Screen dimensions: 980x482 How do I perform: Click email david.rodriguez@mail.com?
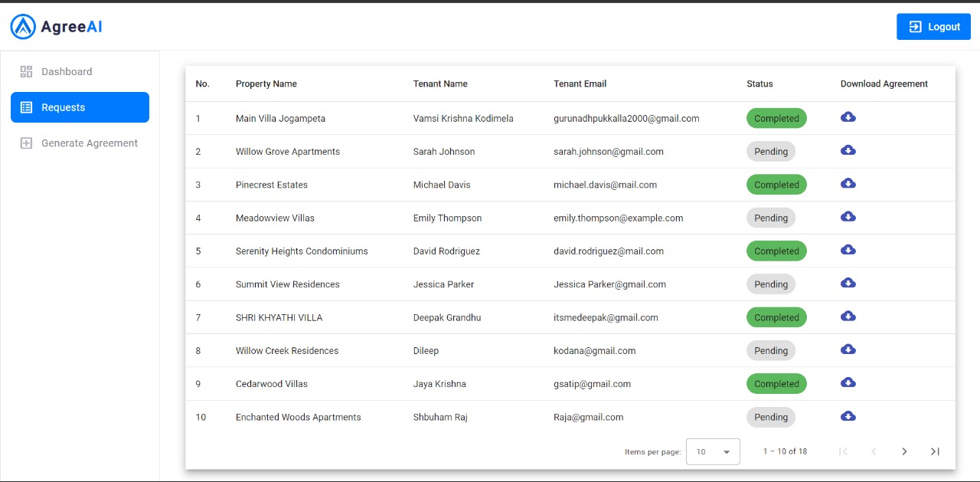(609, 251)
